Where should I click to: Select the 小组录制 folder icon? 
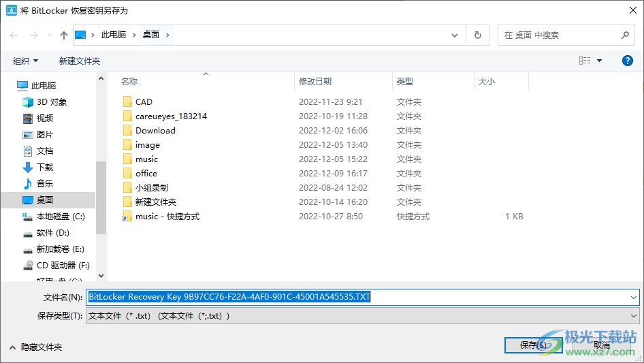pyautogui.click(x=127, y=187)
